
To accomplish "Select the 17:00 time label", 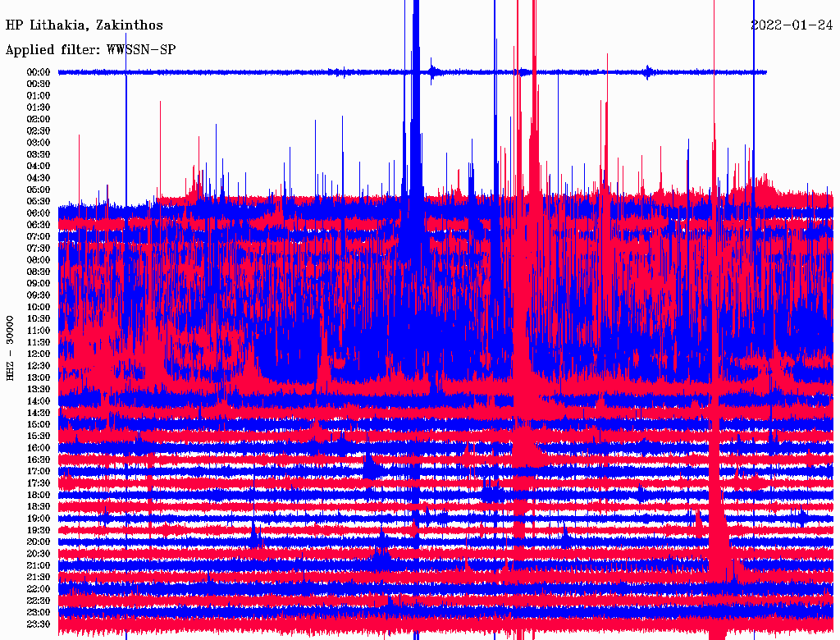I will 39,471.
